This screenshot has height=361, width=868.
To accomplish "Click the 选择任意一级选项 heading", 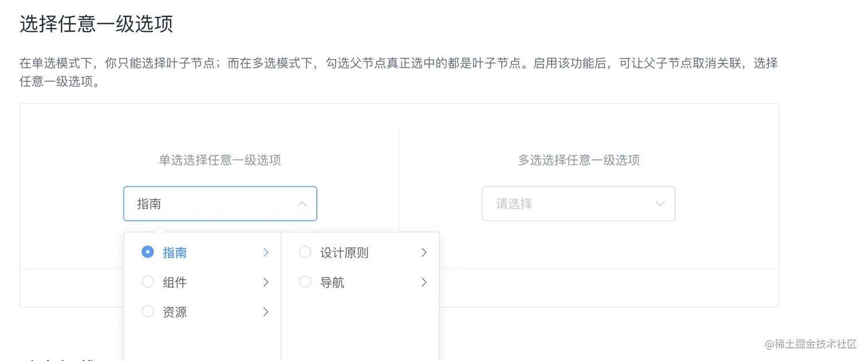I will (96, 24).
